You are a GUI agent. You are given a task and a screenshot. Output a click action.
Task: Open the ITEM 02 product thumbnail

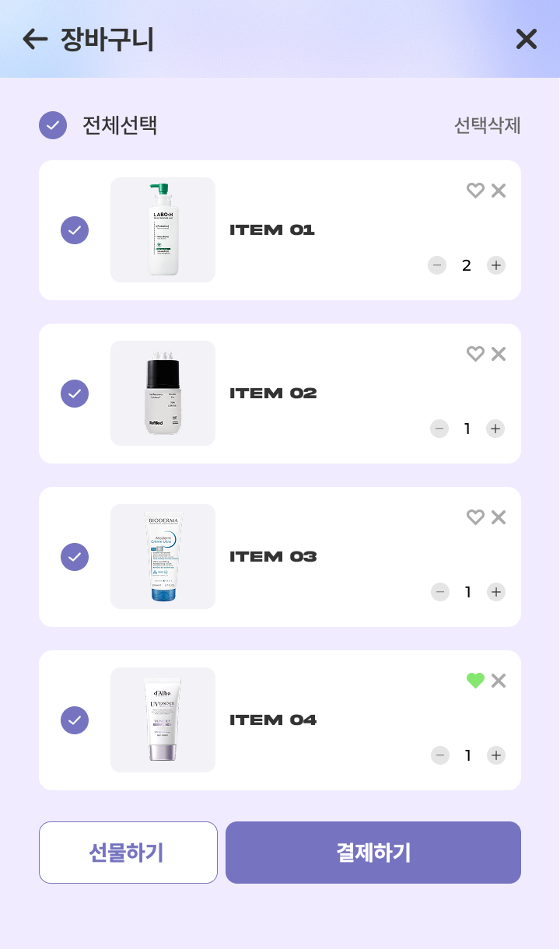tap(163, 393)
